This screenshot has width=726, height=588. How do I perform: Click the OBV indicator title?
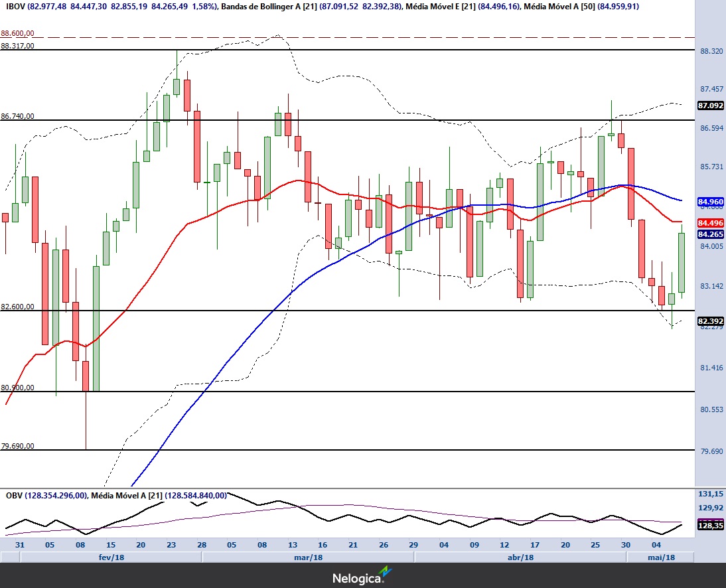(14, 495)
